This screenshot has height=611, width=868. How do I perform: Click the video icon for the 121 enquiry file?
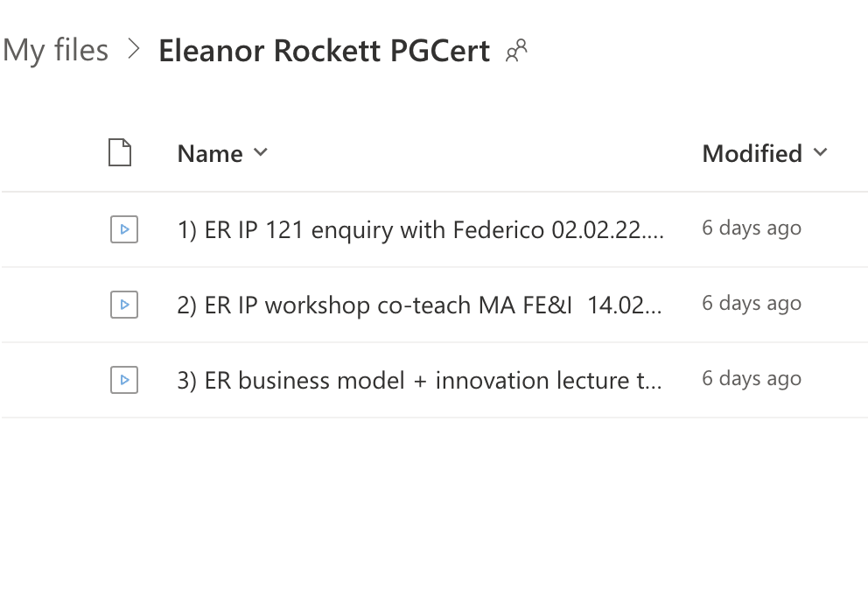124,229
